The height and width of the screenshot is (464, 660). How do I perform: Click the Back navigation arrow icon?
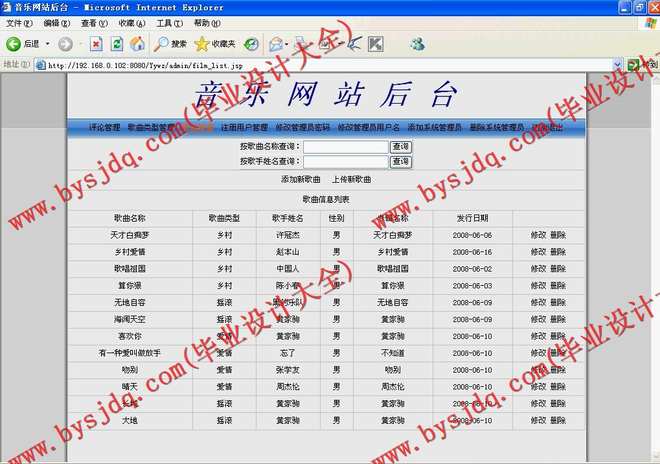coord(14,44)
